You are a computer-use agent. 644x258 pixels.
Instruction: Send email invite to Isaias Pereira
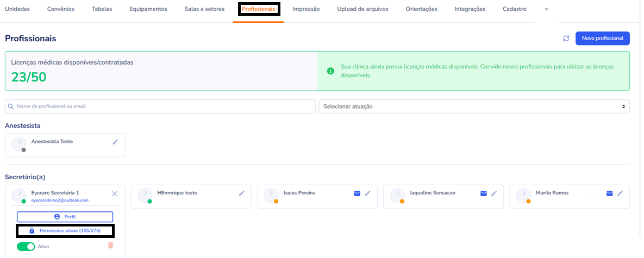point(357,193)
